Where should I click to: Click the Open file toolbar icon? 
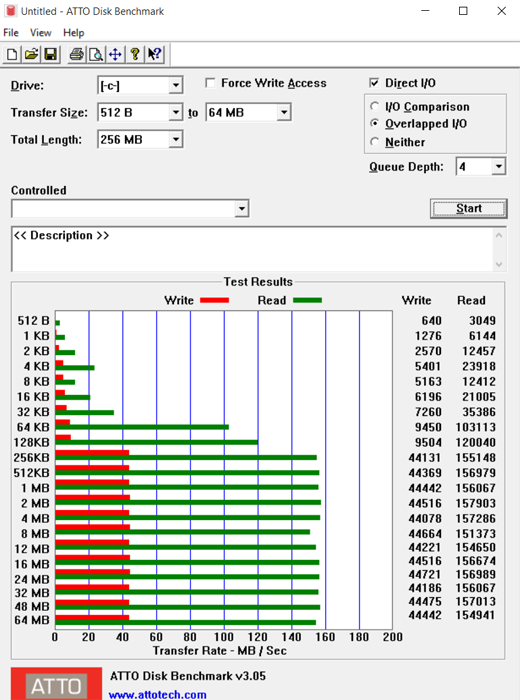point(31,54)
